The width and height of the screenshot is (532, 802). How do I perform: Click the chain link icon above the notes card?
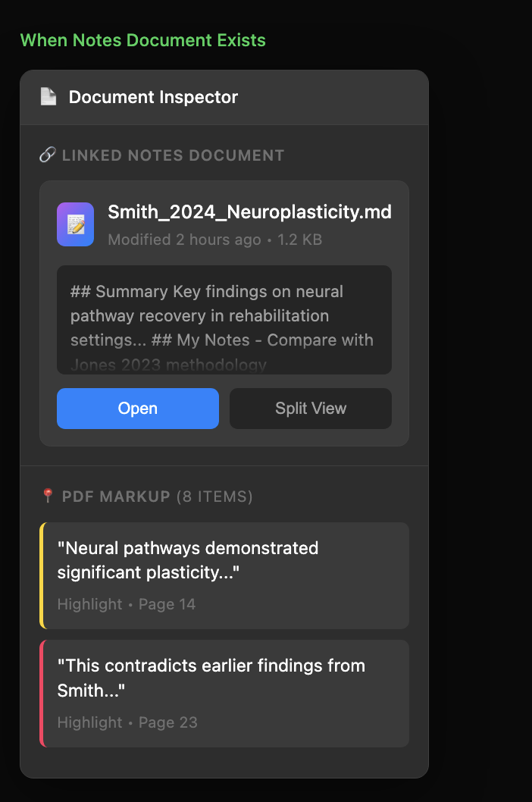47,155
